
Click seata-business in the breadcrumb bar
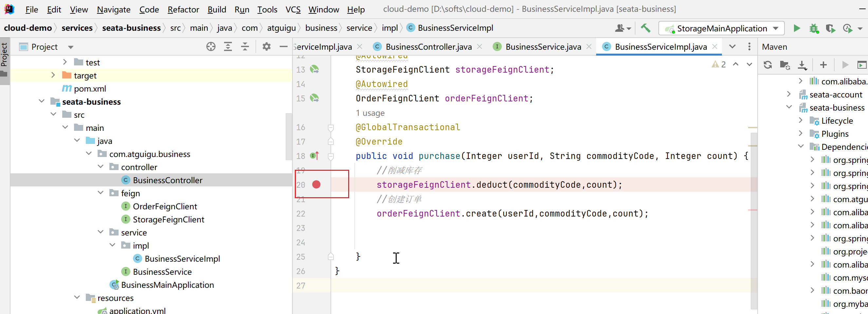coord(131,28)
